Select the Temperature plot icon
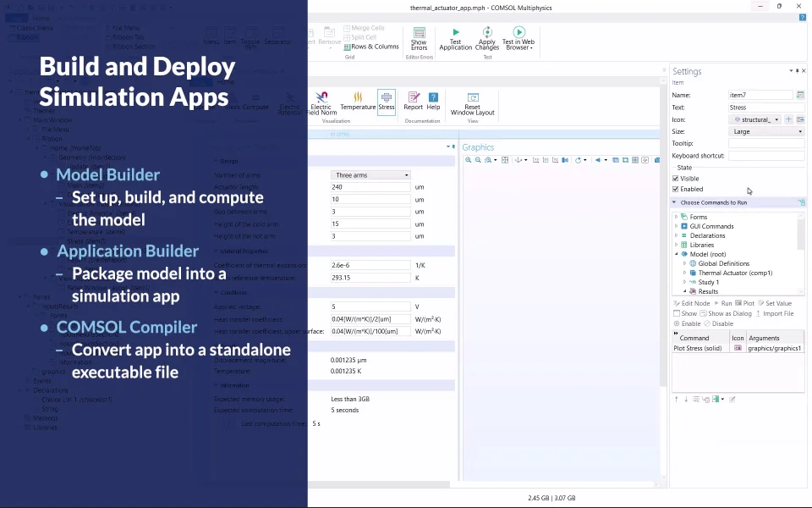812x508 pixels. point(358,97)
